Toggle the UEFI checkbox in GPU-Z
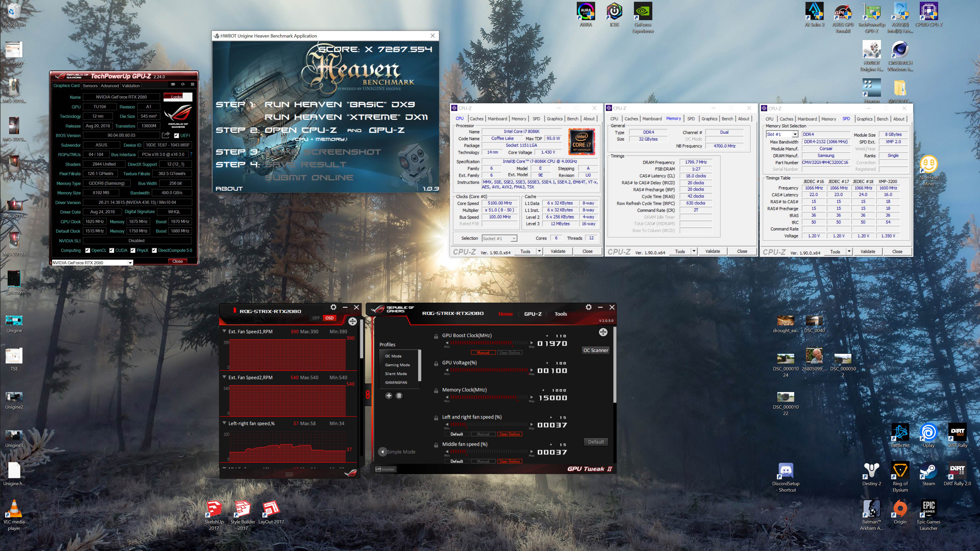This screenshot has height=551, width=980. (x=177, y=135)
